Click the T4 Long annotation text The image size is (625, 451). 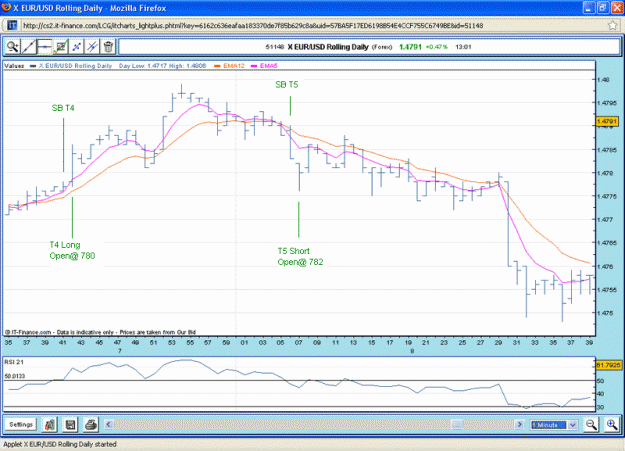click(x=65, y=245)
